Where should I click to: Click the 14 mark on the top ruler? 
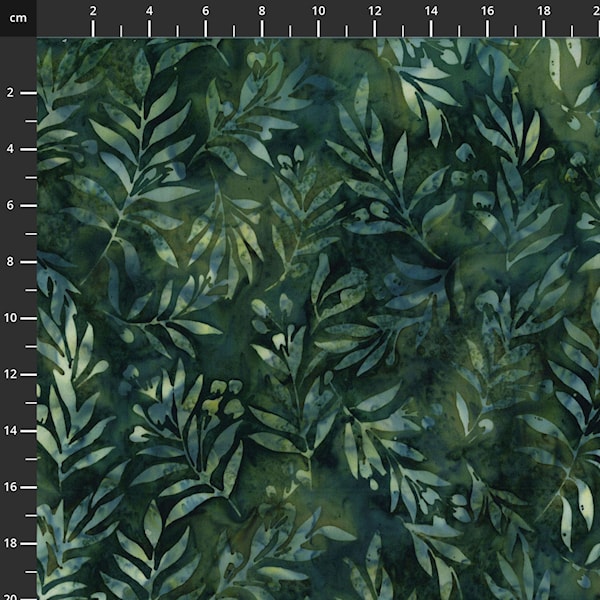pos(430,11)
